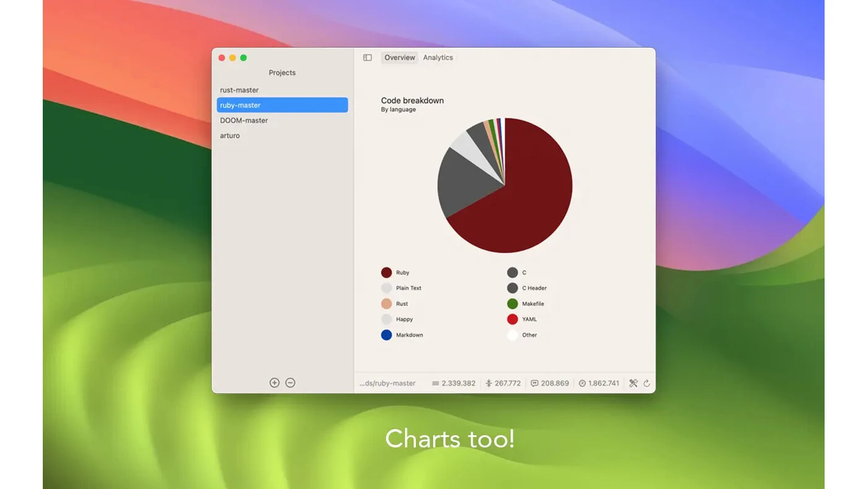
Task: Click the "Code breakdown" heading
Action: (412, 101)
